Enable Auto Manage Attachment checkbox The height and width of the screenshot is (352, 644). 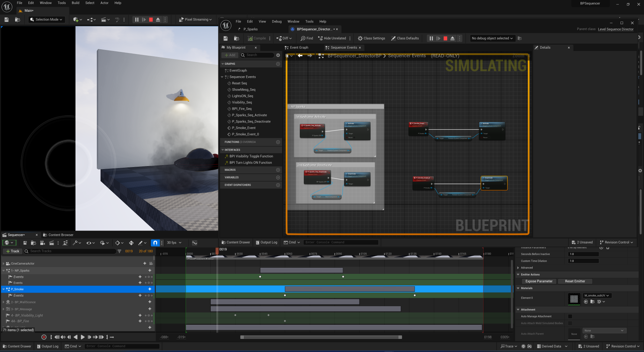pos(570,316)
